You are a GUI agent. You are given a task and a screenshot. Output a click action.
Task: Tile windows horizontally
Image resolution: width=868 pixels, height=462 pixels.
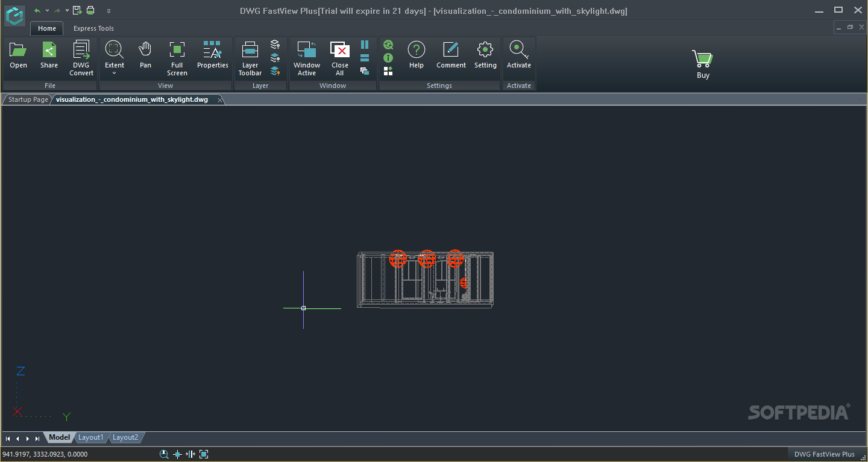coord(365,58)
